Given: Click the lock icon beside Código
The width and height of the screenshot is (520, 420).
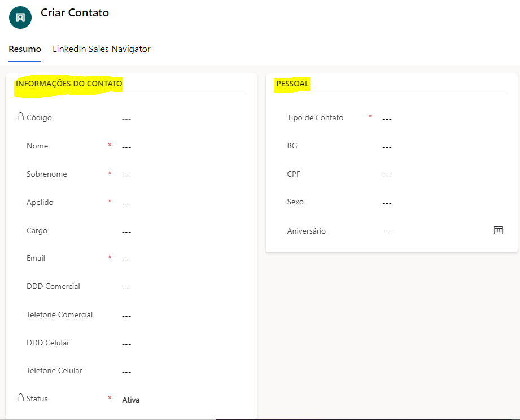Looking at the screenshot, I should tap(20, 117).
